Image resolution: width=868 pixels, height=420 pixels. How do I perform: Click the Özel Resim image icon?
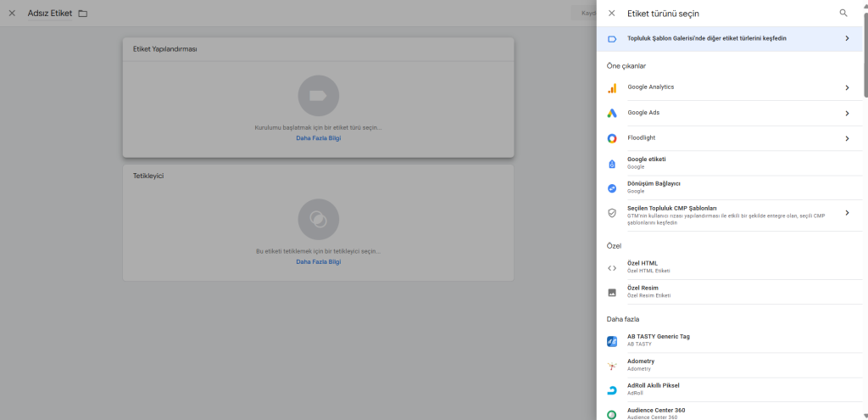pyautogui.click(x=612, y=293)
